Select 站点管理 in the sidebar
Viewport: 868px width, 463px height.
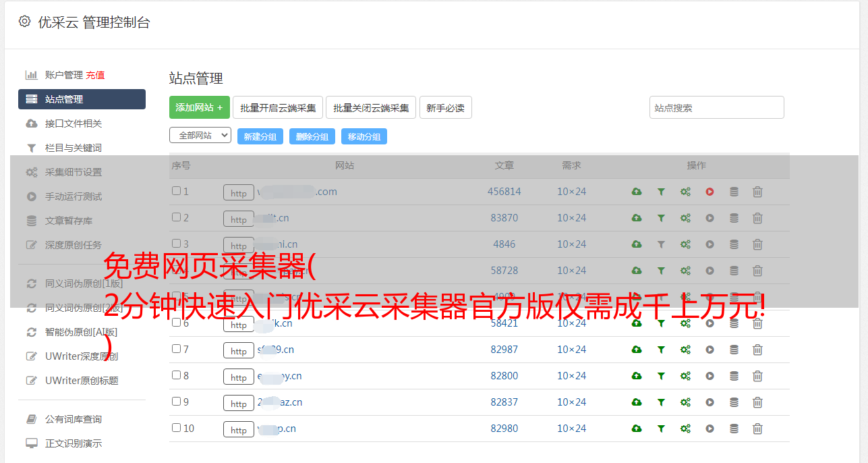82,99
